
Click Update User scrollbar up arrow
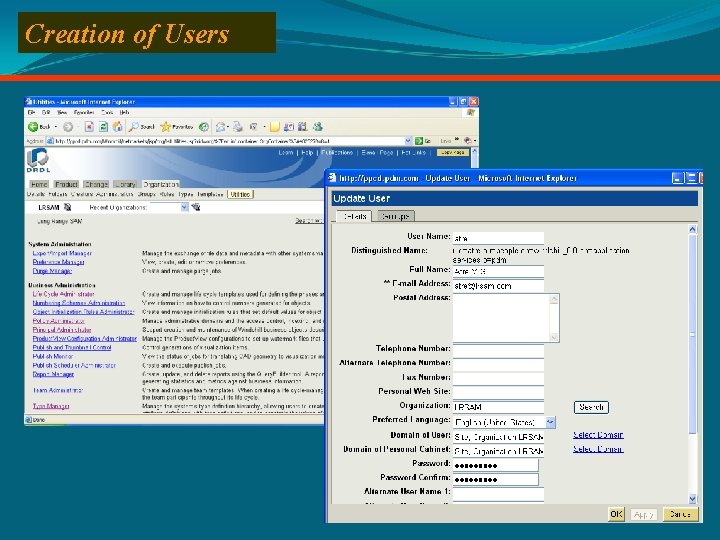tap(693, 229)
